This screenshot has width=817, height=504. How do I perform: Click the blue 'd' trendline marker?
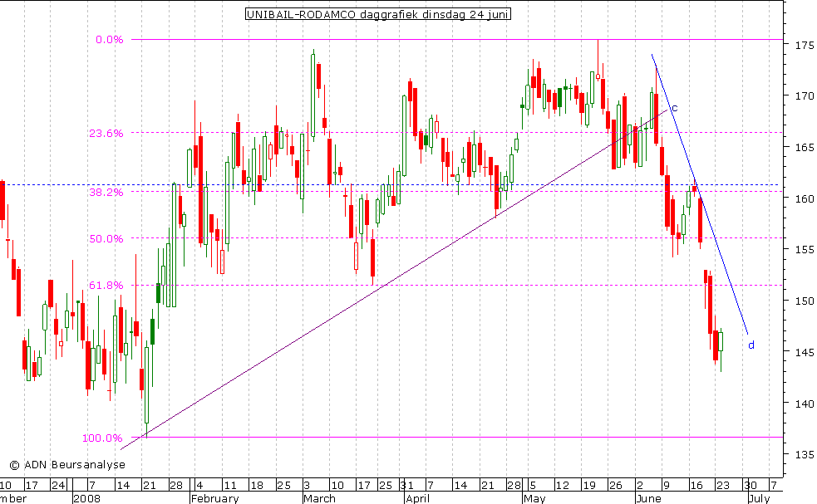pos(751,345)
